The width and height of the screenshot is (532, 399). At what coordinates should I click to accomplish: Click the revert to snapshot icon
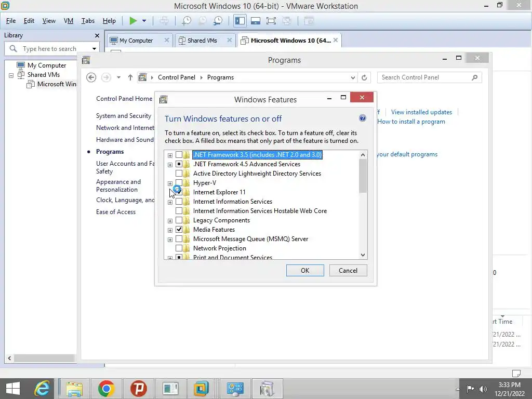203,21
